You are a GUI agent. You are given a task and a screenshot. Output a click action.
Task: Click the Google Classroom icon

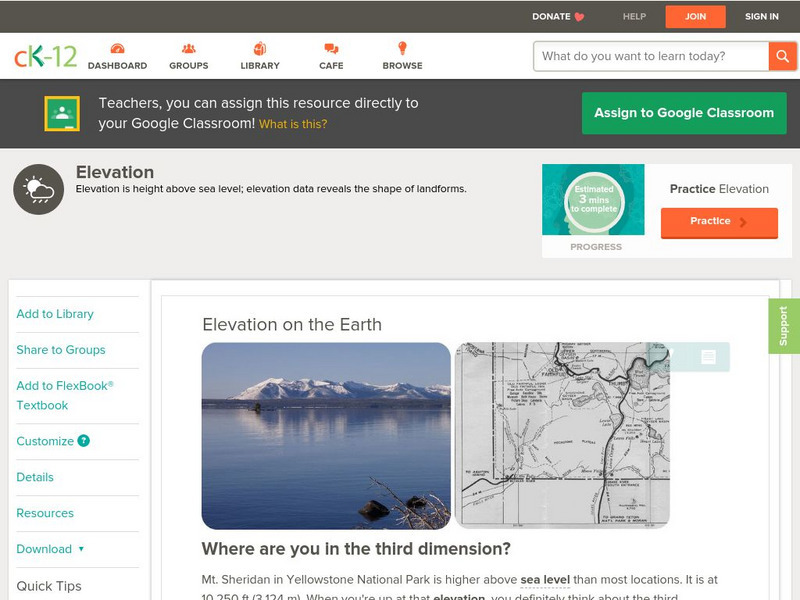(x=62, y=113)
